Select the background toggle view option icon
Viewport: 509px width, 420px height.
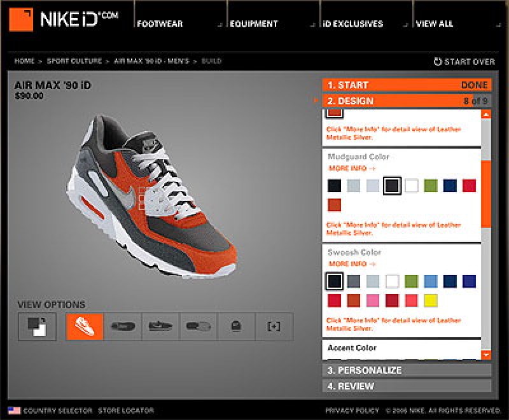click(38, 326)
